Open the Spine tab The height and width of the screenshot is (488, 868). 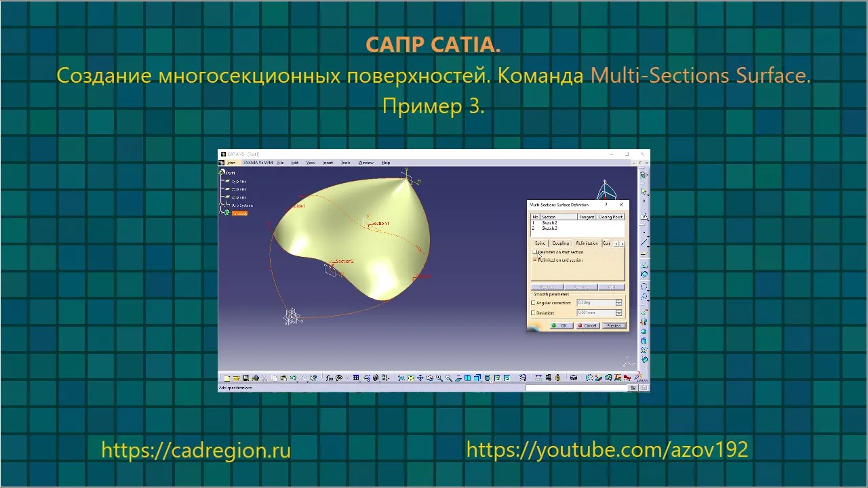[540, 243]
